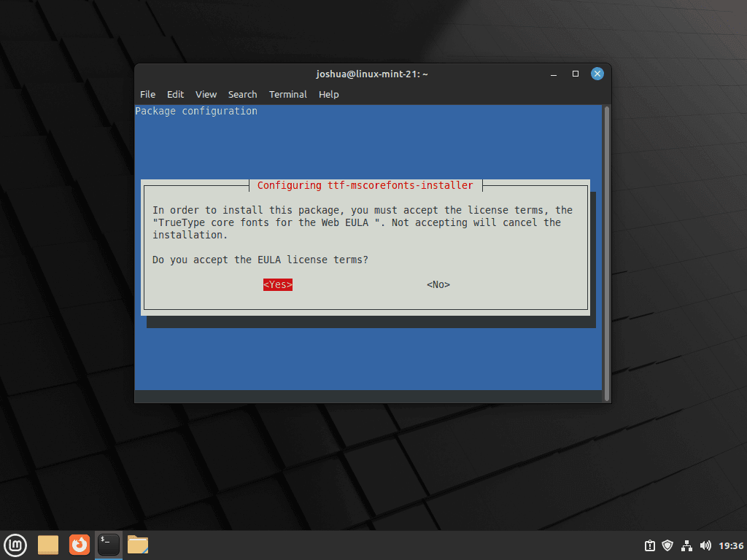Launch Firefox from the taskbar

[79, 545]
